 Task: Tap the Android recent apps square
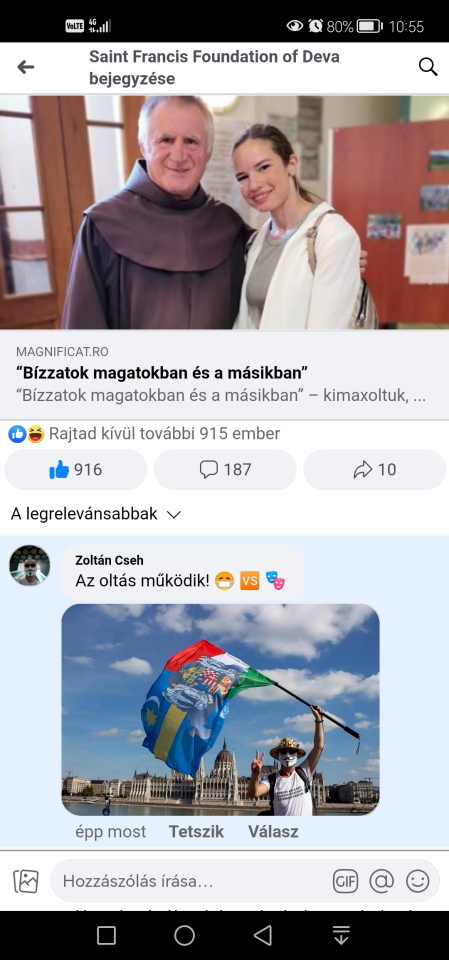click(x=106, y=935)
